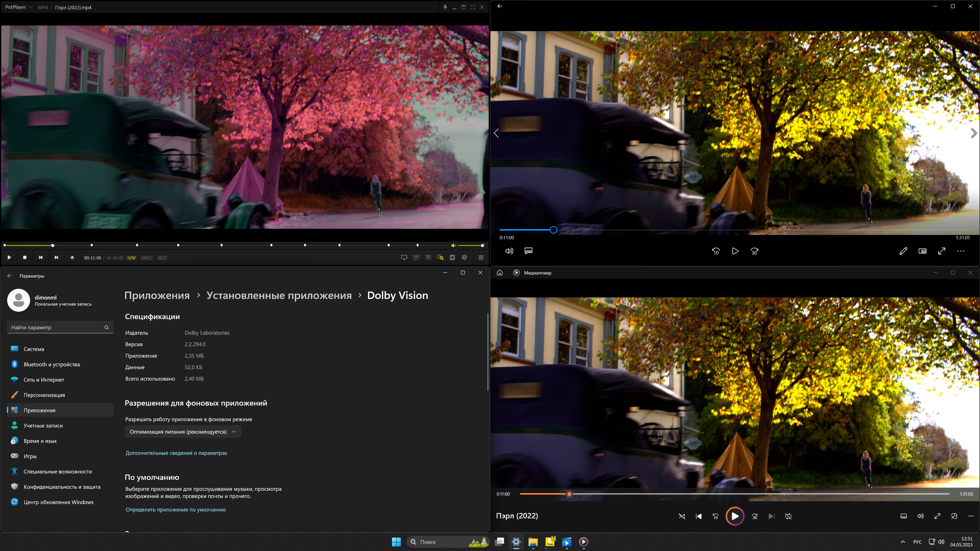Click the Найти параметр search field

tap(57, 327)
